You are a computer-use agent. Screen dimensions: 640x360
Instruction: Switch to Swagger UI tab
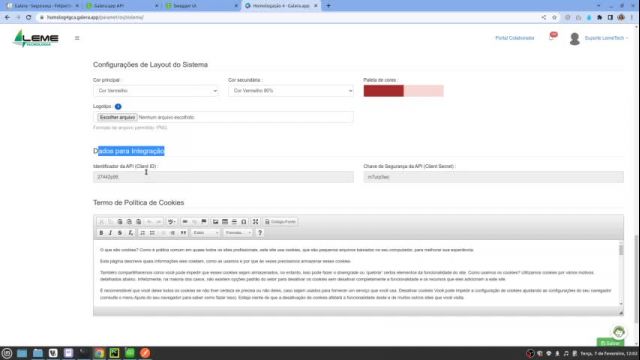coord(201,6)
